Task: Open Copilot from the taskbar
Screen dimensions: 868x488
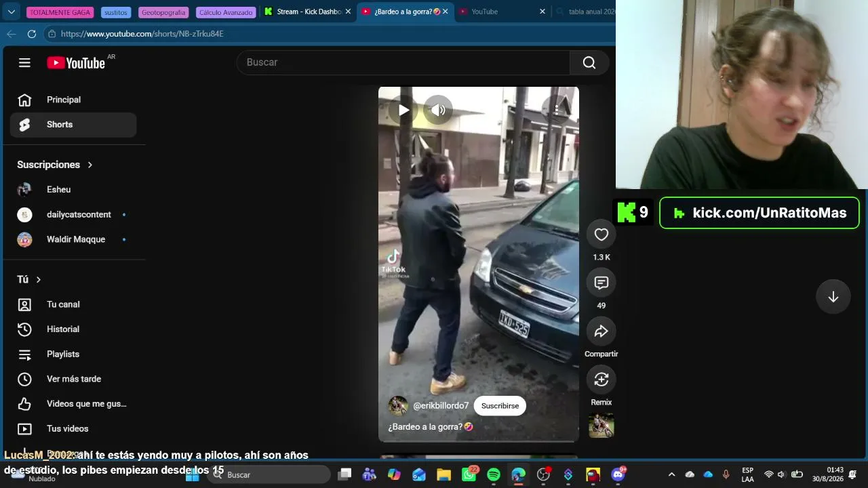Action: pos(394,474)
